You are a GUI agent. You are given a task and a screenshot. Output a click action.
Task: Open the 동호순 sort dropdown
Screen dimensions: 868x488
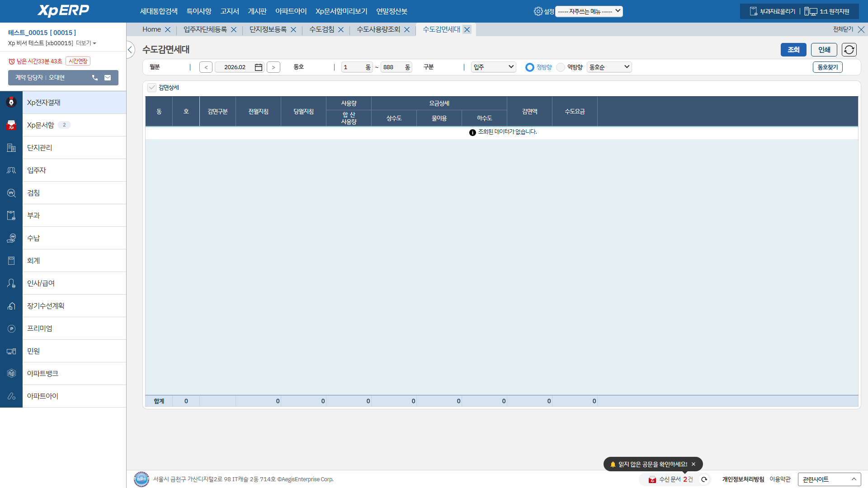pos(609,67)
